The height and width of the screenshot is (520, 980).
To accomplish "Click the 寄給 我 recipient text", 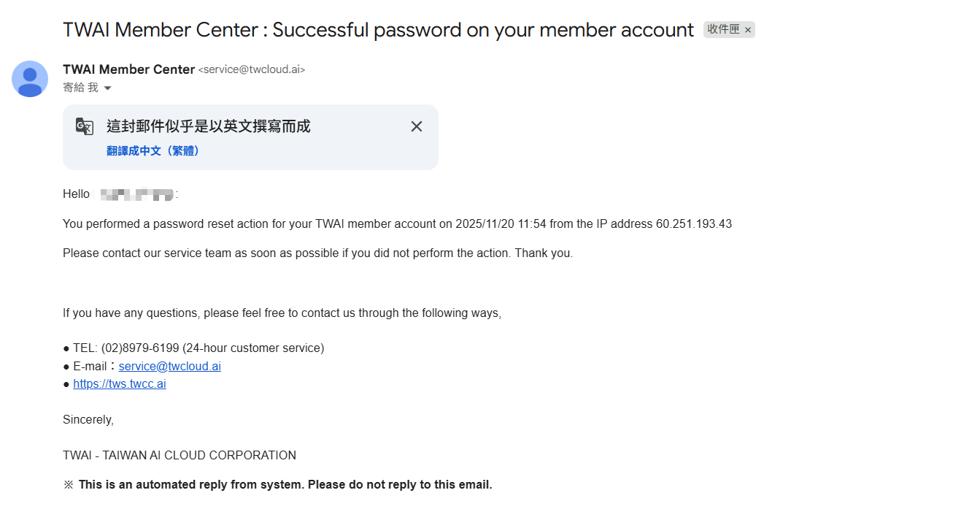I will coord(80,88).
